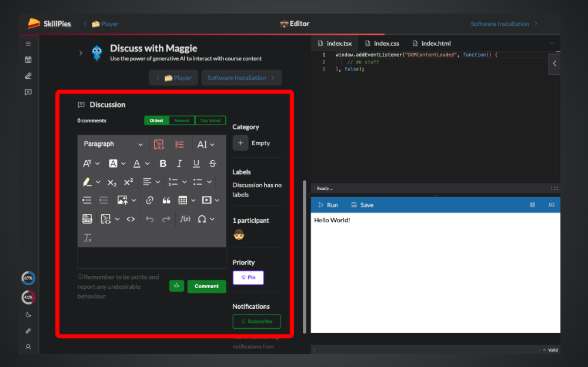The image size is (588, 367).
Task: Open the calendar icon in left sidebar
Action: 28,59
